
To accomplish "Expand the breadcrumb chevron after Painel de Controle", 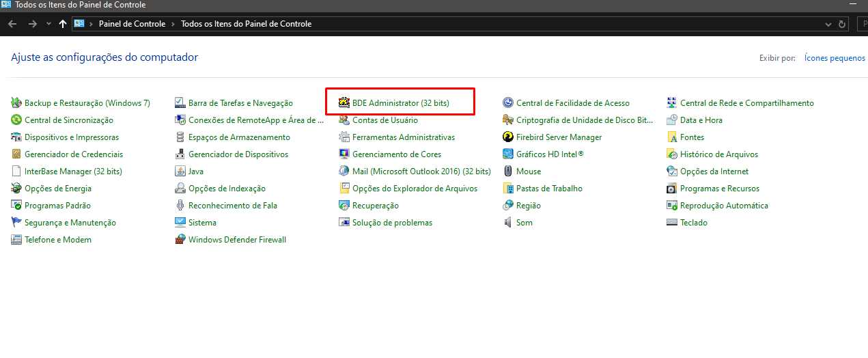I will [x=173, y=24].
